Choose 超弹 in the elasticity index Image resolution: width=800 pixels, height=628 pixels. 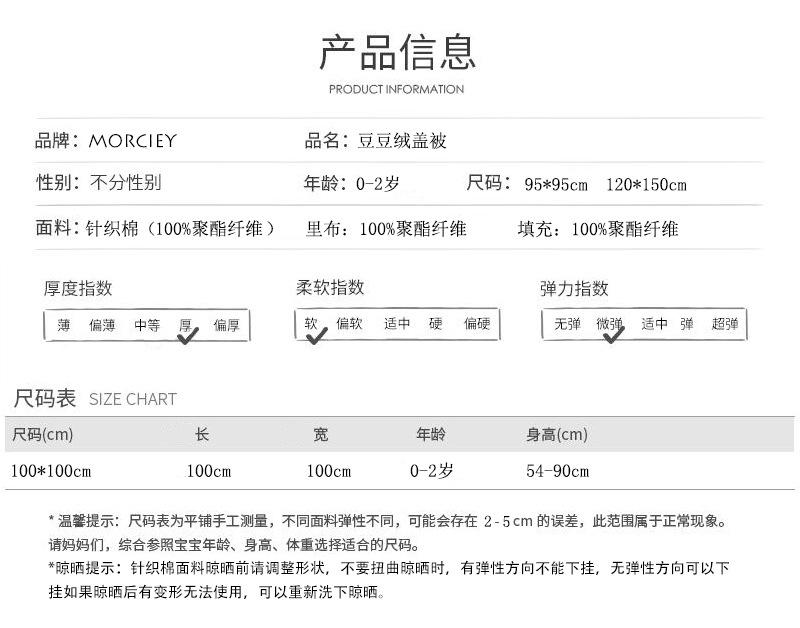pyautogui.click(x=725, y=324)
